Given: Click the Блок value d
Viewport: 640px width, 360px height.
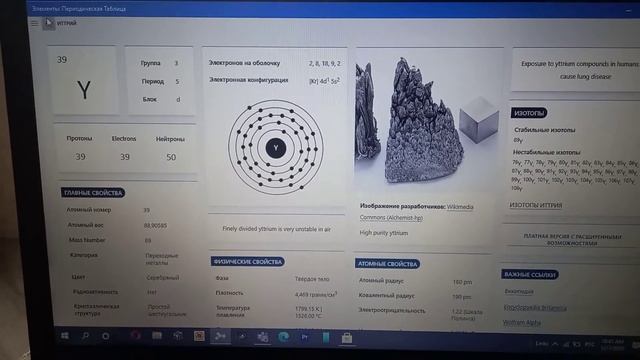Looking at the screenshot, I should (178, 99).
